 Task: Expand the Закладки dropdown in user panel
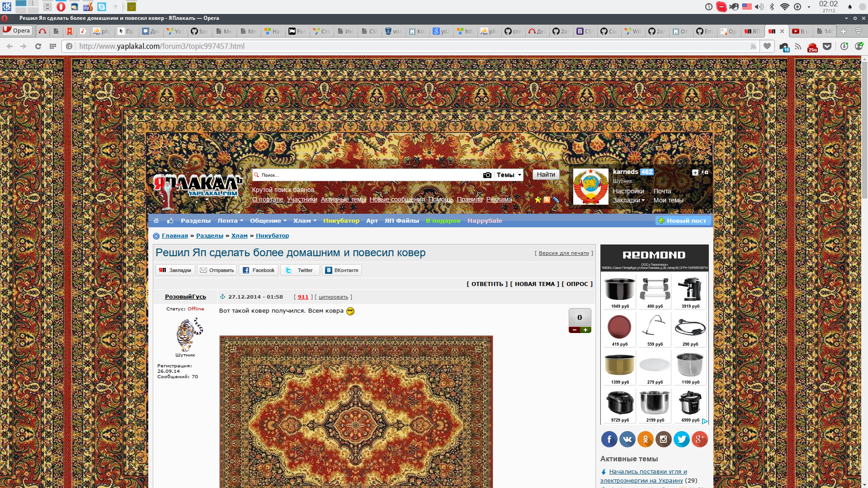pos(629,201)
